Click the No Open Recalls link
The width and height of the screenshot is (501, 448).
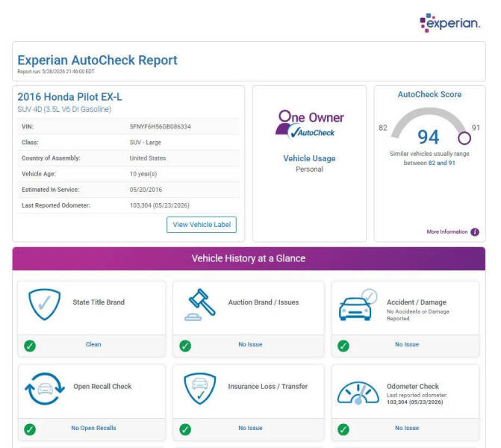93,428
